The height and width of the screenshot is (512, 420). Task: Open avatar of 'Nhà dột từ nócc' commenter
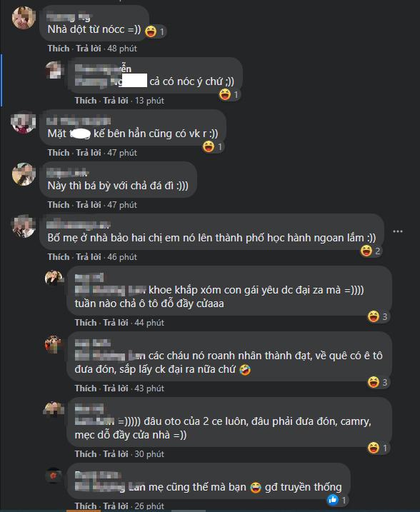pos(24,18)
